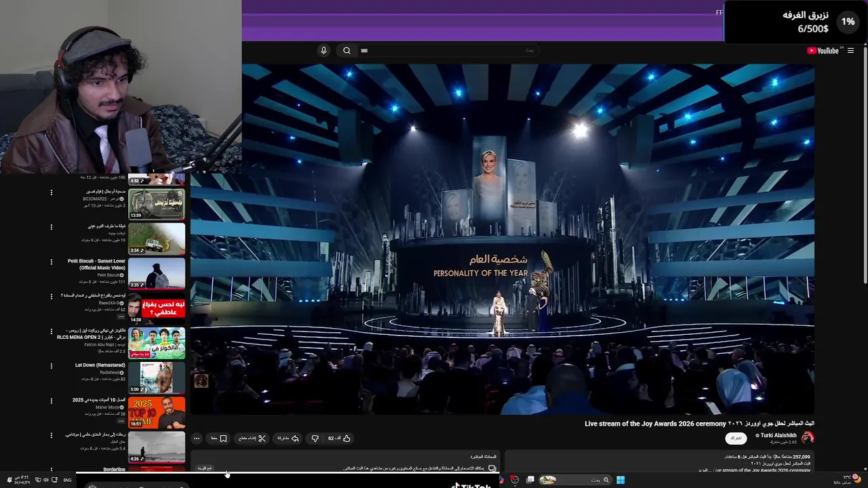Open options menu for the 3:34 video

point(51,227)
